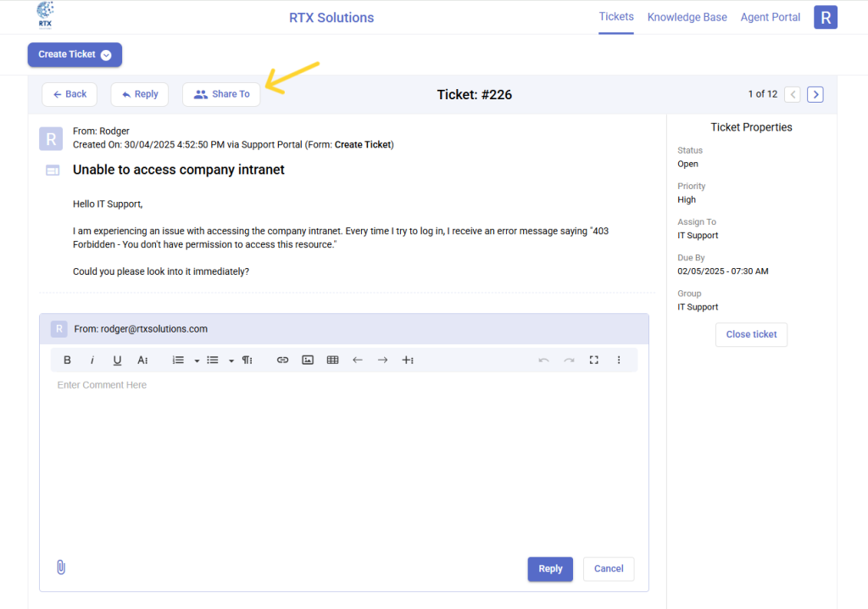This screenshot has height=609, width=868.
Task: Click the ticket type card icon
Action: (x=53, y=170)
